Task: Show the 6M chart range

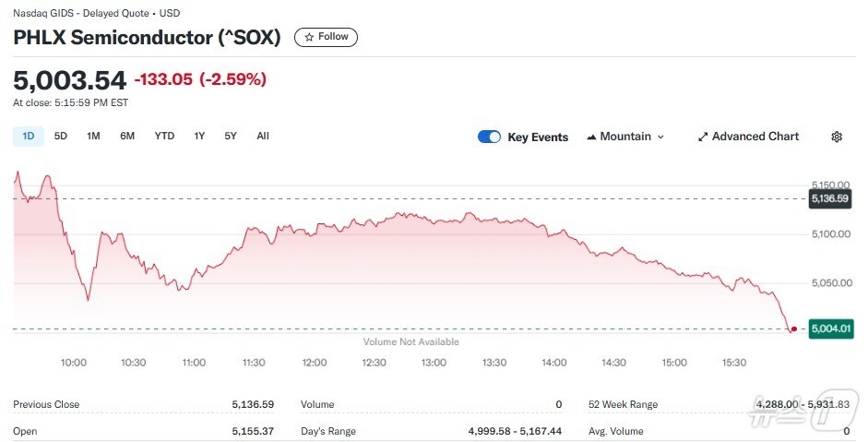Action: (x=127, y=137)
